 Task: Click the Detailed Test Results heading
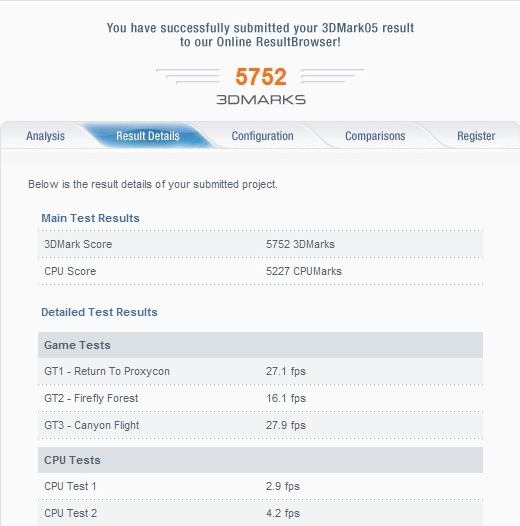[x=99, y=312]
